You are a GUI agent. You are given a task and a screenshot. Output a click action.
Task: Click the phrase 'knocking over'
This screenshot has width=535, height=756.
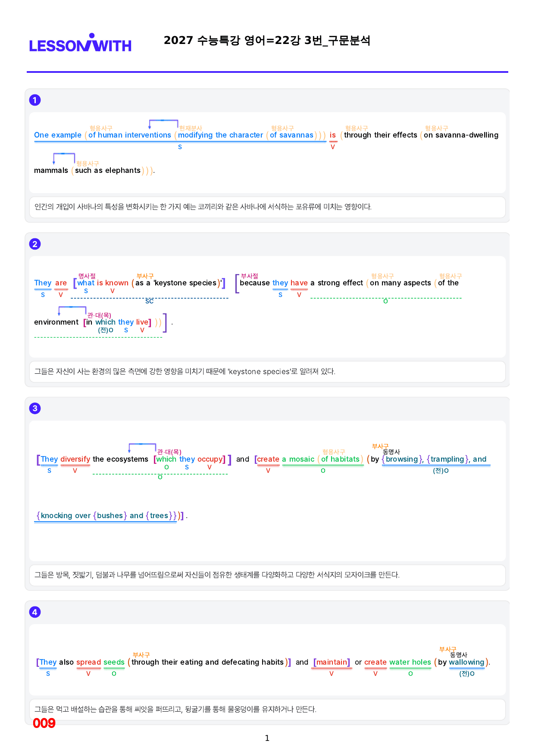coord(66,515)
